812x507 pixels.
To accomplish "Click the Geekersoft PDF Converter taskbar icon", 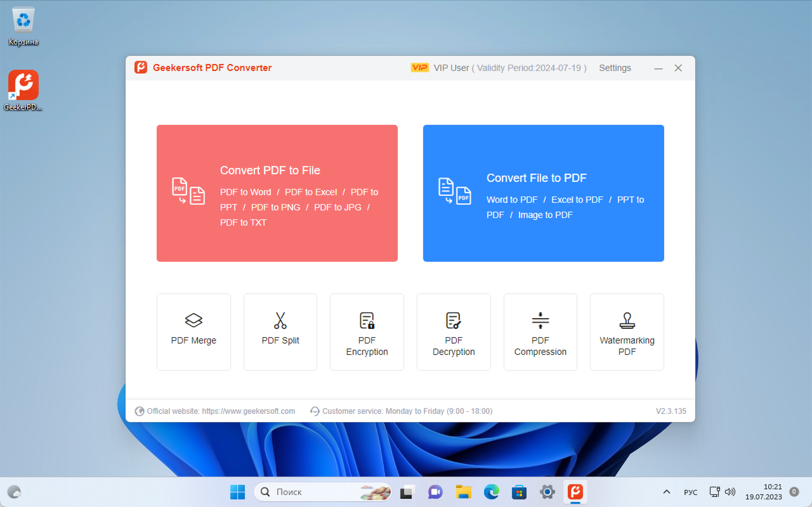I will pyautogui.click(x=575, y=492).
